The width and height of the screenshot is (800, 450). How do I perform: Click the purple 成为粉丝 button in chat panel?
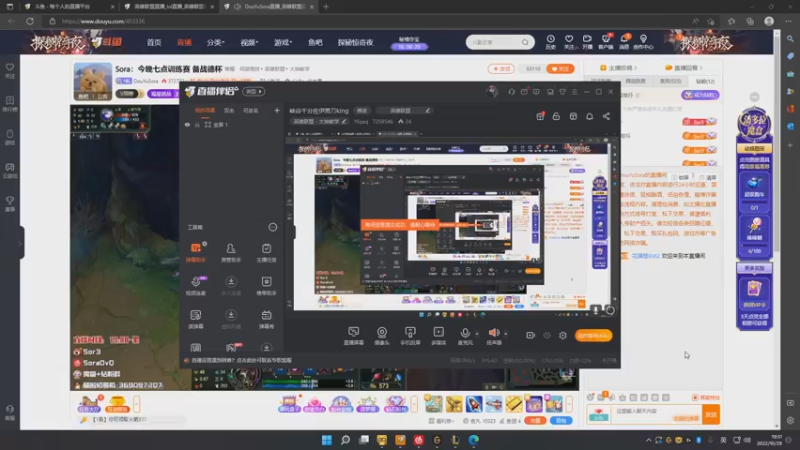click(x=700, y=95)
